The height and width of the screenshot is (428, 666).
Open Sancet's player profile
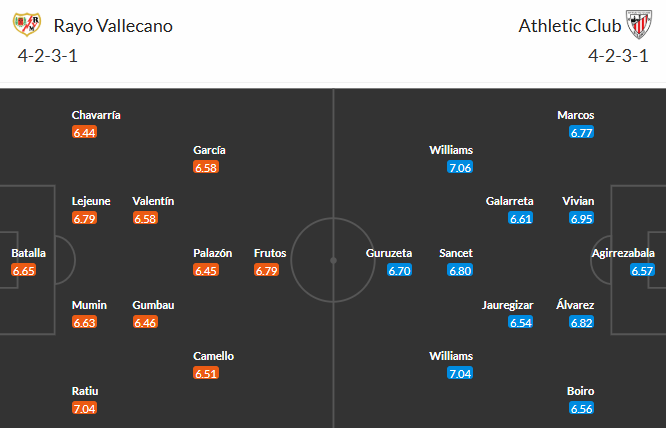pos(456,253)
